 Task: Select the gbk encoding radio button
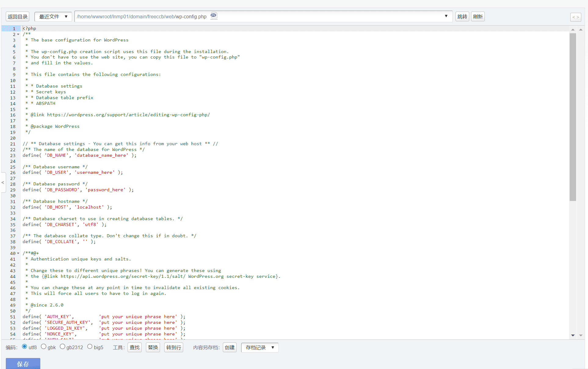44,346
